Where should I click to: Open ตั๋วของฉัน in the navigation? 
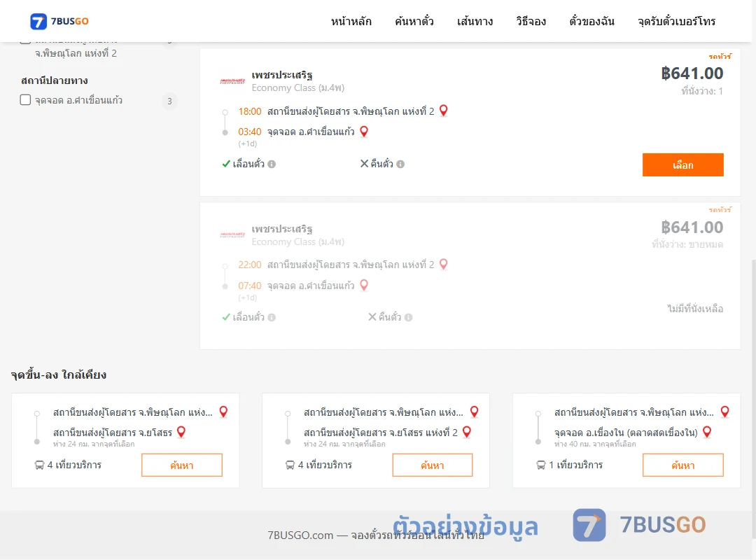(591, 21)
